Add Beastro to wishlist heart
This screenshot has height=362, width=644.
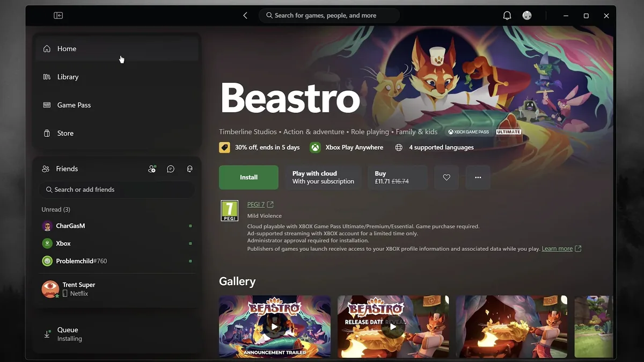pyautogui.click(x=447, y=177)
